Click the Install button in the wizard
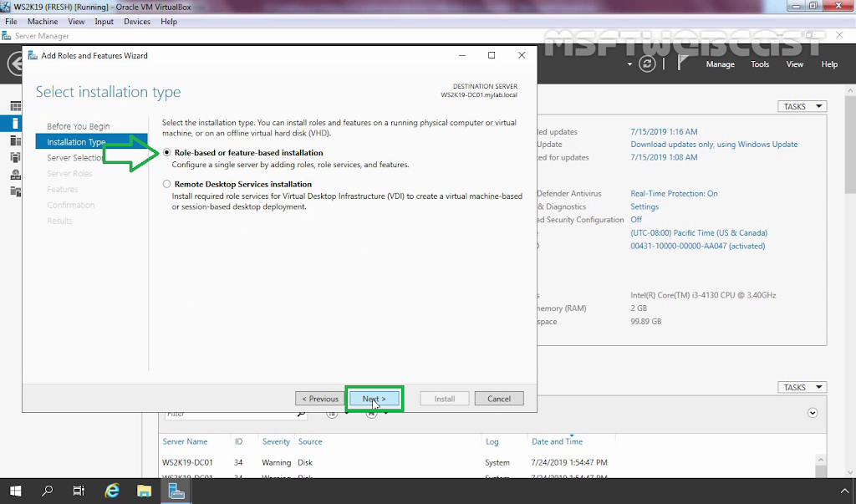The image size is (856, 504). (x=445, y=400)
